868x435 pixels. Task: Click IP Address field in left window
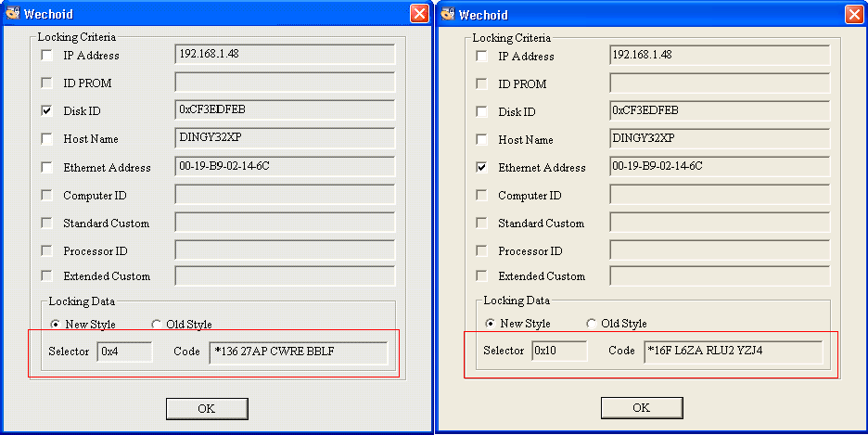(x=285, y=54)
